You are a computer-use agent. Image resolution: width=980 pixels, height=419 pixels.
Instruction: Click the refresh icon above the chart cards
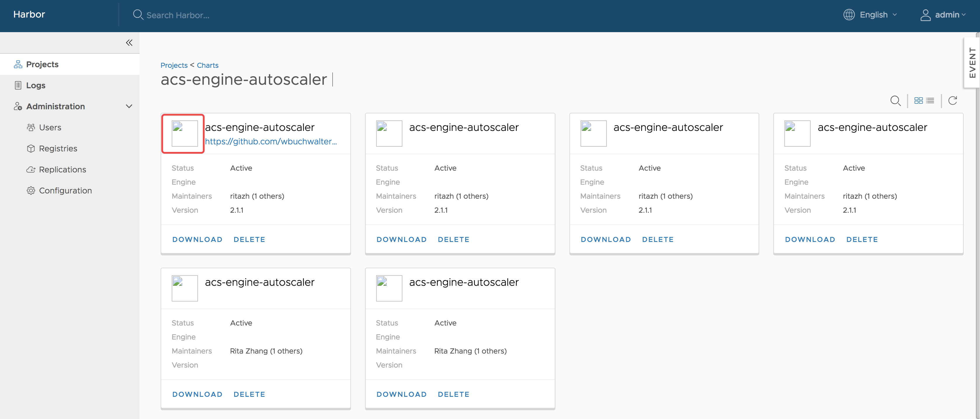(953, 101)
